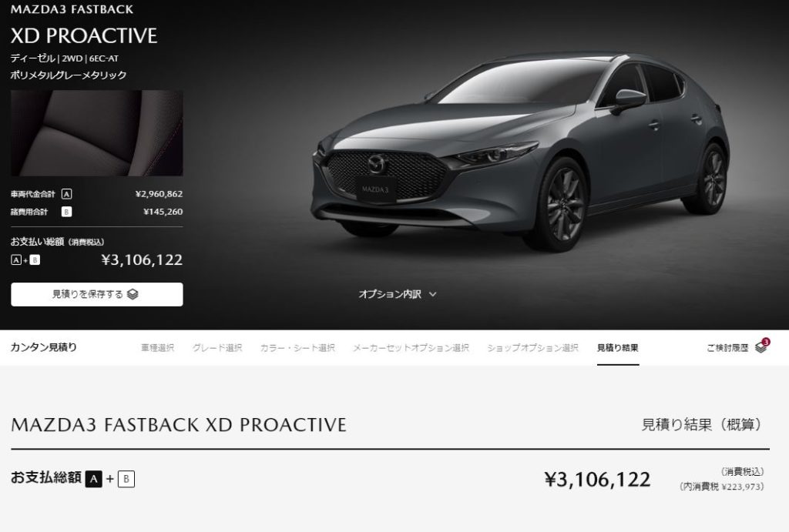This screenshot has height=532, width=789.
Task: Click the B badge beside 諸費用合計
Action: [x=66, y=212]
